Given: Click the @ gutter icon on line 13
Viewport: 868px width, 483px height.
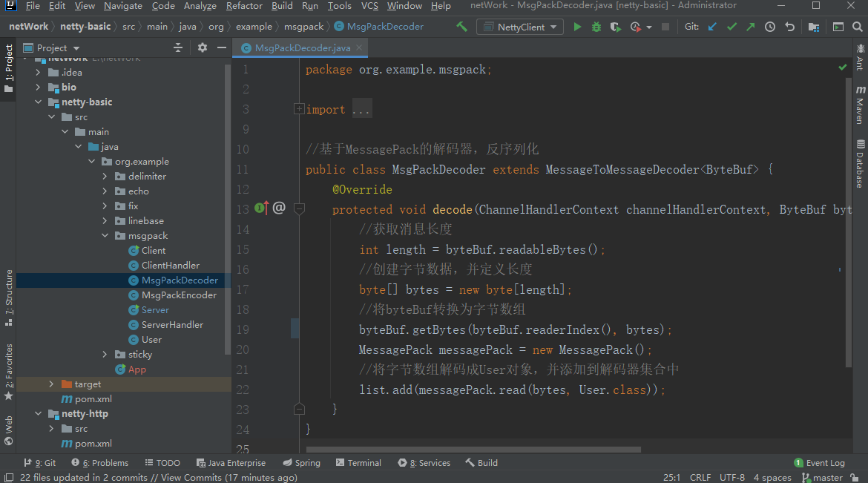Looking at the screenshot, I should 279,208.
